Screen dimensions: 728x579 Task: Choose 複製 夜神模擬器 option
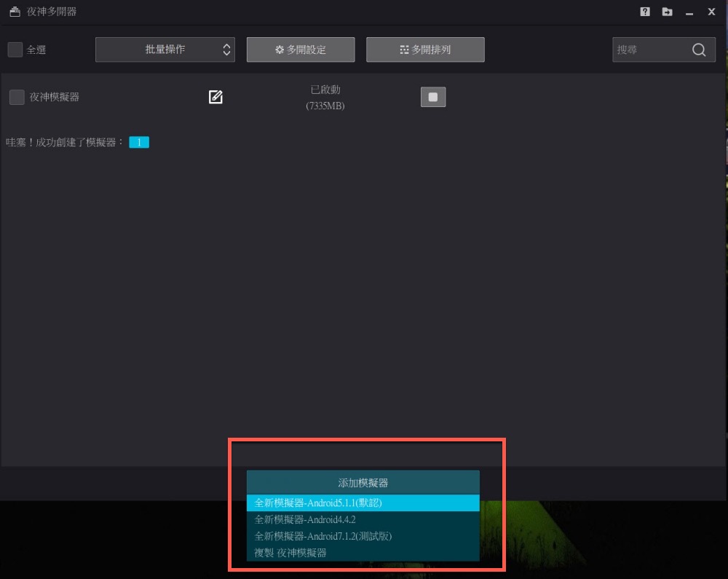coord(363,553)
